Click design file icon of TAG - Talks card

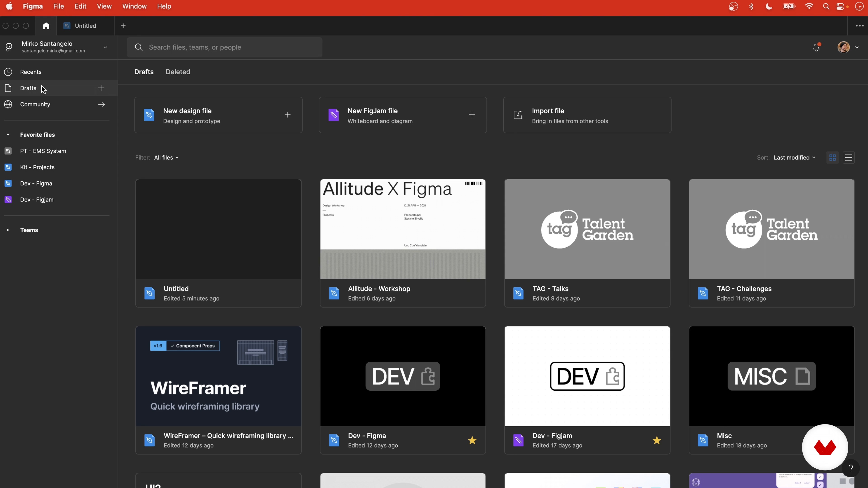click(518, 293)
